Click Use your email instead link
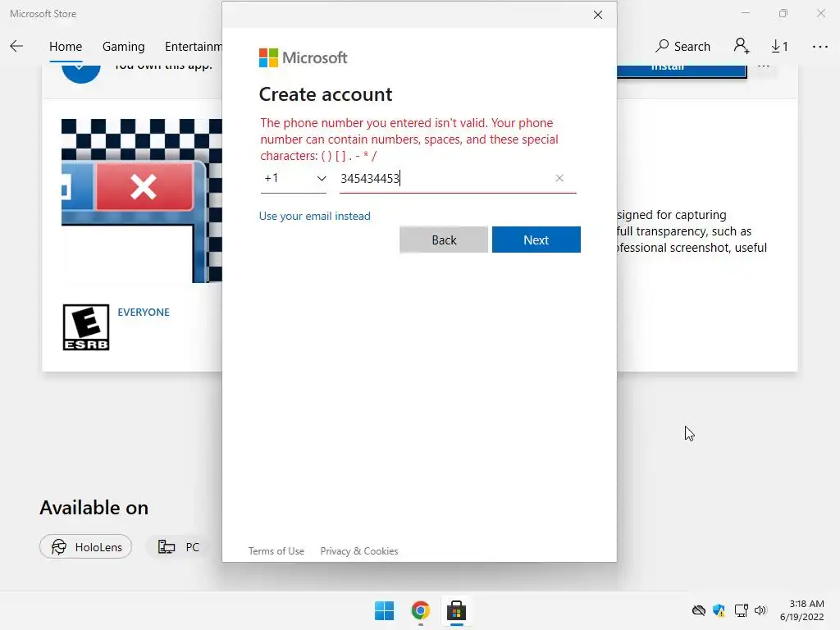The height and width of the screenshot is (630, 840). click(315, 216)
